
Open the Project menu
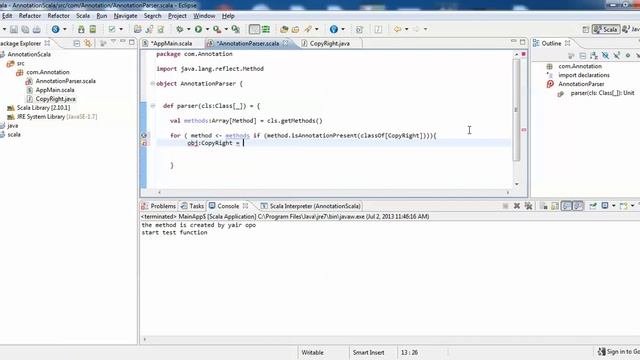coord(177,16)
